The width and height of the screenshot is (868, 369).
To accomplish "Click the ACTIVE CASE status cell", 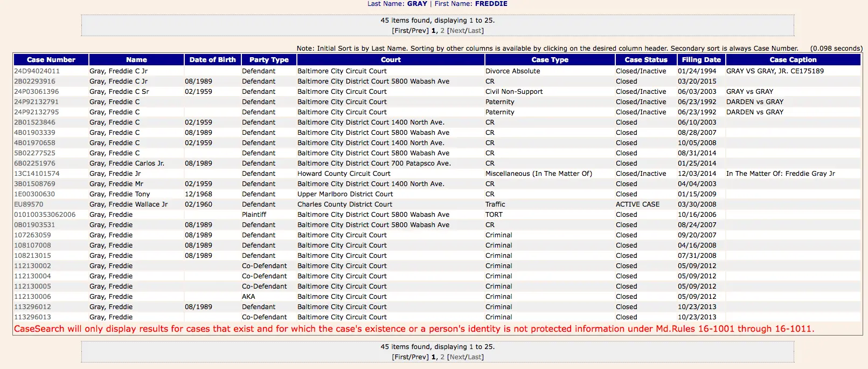I will [637, 204].
